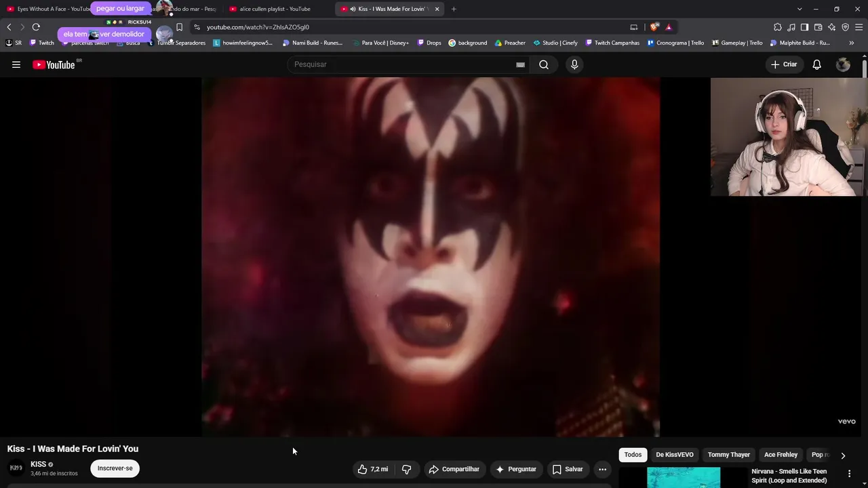This screenshot has width=868, height=488.
Task: Show next filter chips arrow
Action: pyautogui.click(x=843, y=455)
